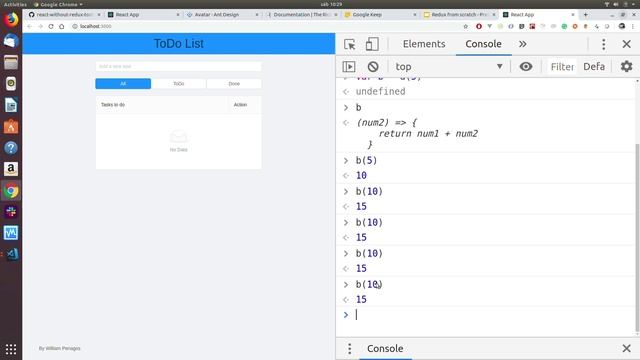This screenshot has width=640, height=360.
Task: Switch to the Documentation browser tab
Action: [x=301, y=15]
